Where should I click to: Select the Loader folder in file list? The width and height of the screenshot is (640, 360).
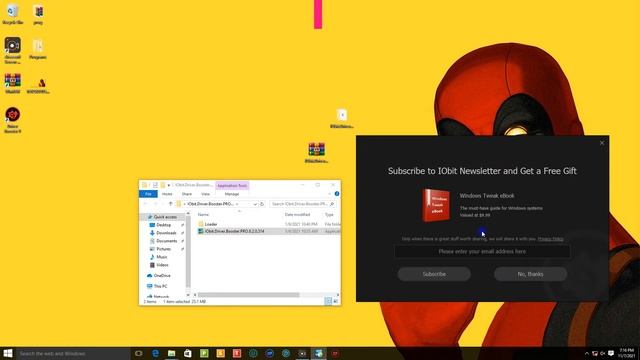click(x=207, y=224)
